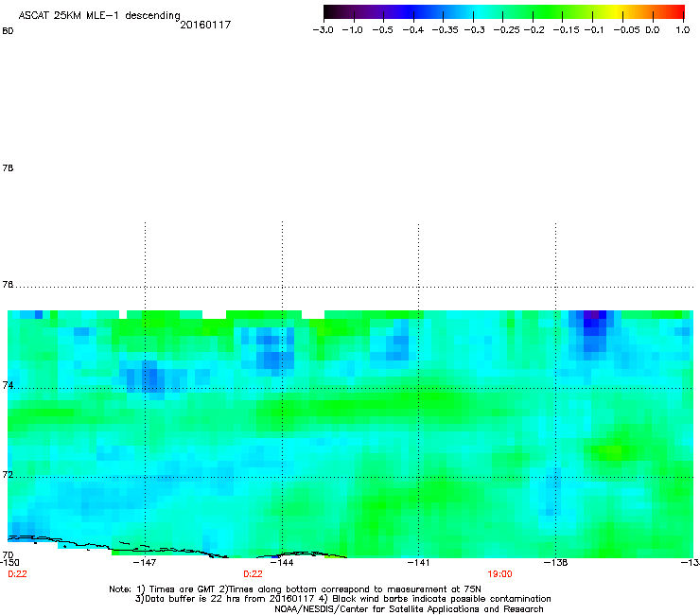The height and width of the screenshot is (615, 700).
Task: Pick the black end of the color bar
Action: coord(329,11)
